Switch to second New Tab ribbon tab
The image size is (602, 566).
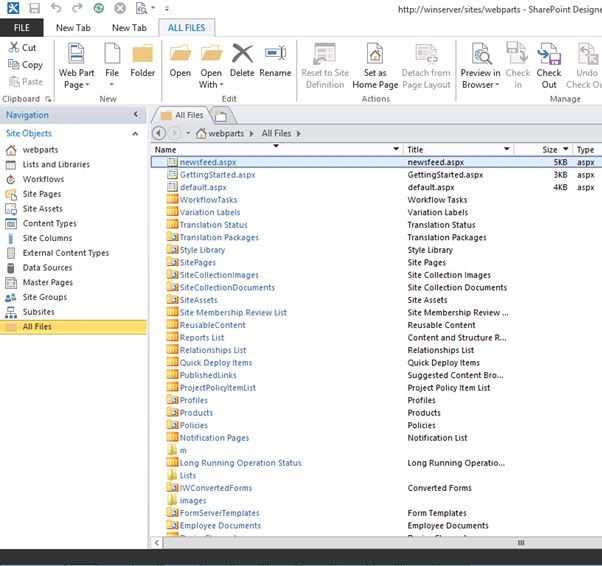(129, 28)
